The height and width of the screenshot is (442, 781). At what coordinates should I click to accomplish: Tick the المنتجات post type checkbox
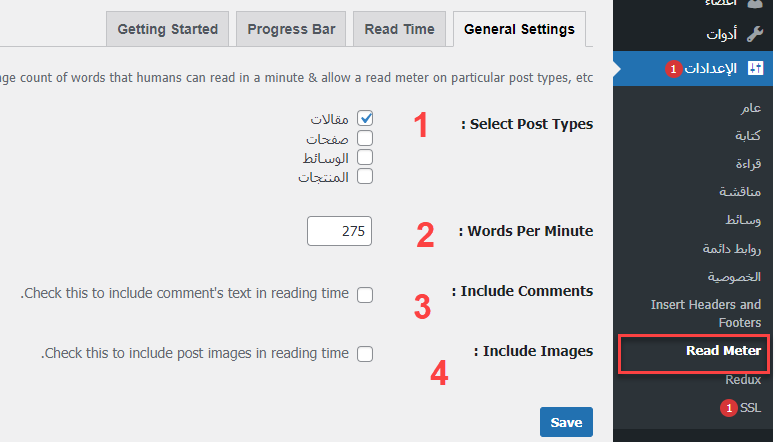click(x=365, y=176)
